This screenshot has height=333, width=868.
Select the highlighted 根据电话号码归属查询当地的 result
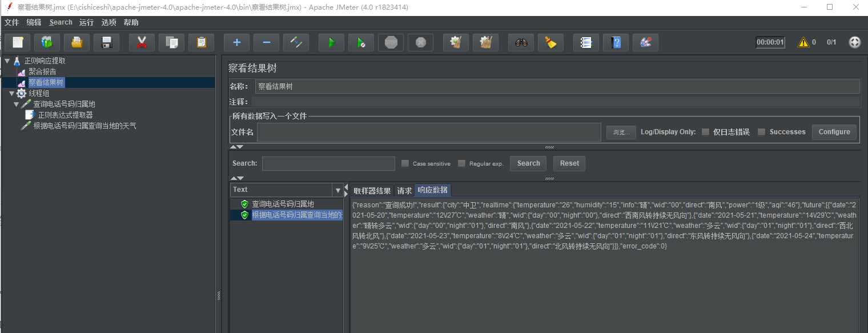point(297,215)
